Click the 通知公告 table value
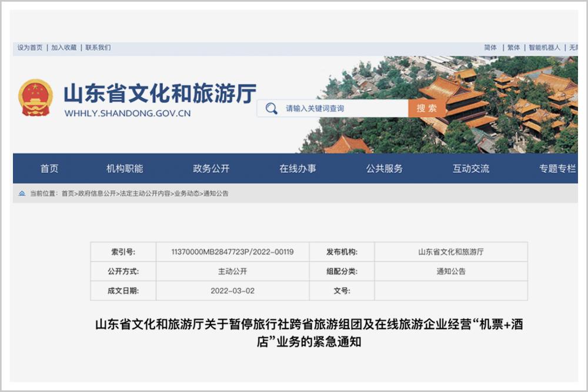The width and height of the screenshot is (588, 392). [x=451, y=272]
